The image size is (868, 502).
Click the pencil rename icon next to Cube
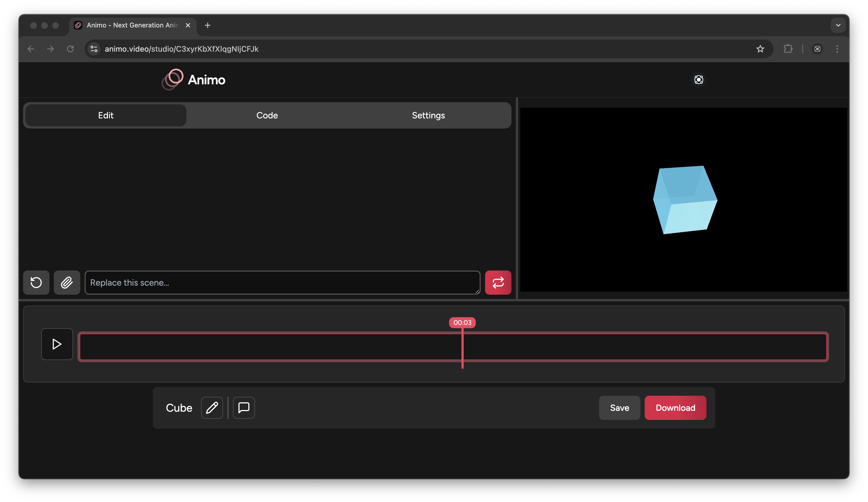coord(212,408)
